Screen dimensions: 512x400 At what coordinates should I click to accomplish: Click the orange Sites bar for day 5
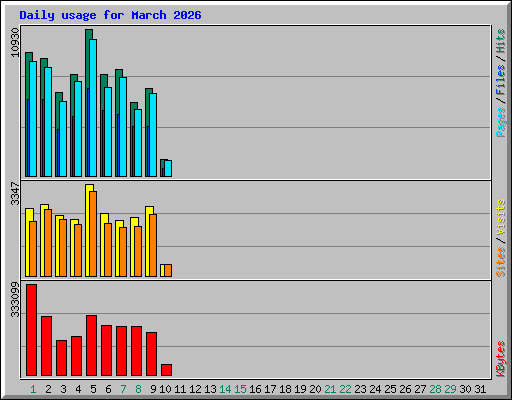click(93, 234)
